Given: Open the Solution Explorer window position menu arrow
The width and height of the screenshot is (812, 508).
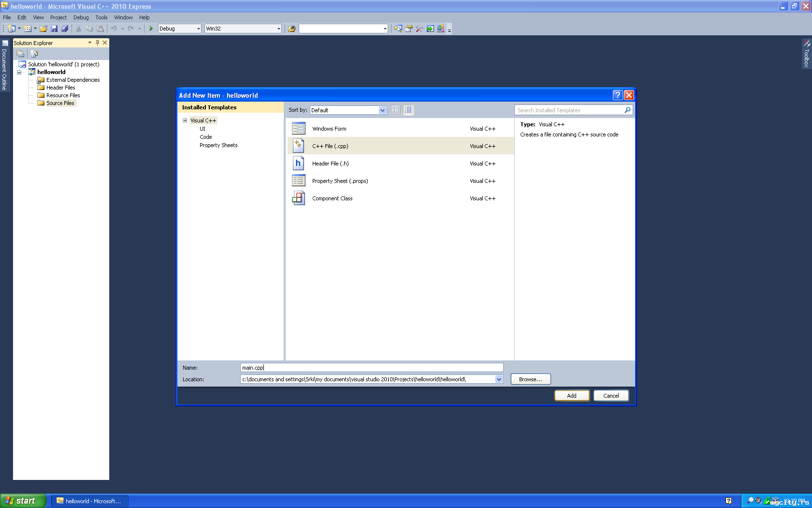Looking at the screenshot, I should pyautogui.click(x=89, y=43).
